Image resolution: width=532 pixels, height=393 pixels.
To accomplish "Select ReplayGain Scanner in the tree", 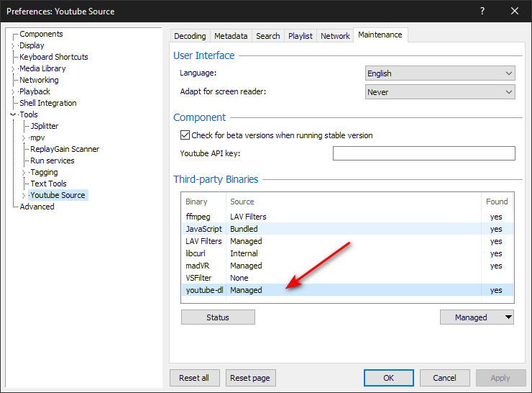I will pos(65,149).
